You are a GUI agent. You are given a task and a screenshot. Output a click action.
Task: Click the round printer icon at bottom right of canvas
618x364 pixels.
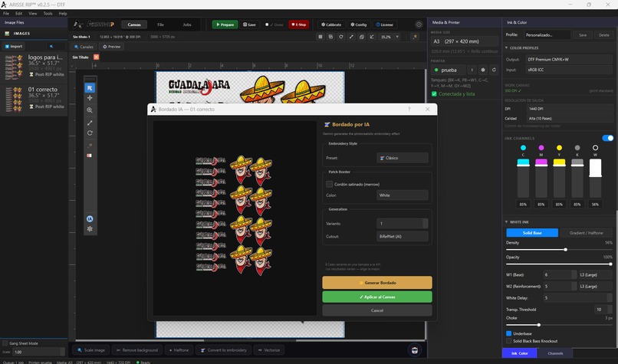point(414,349)
